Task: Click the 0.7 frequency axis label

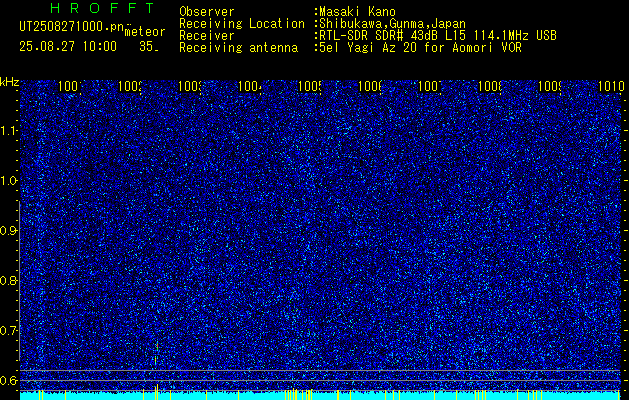Action: tap(8, 331)
